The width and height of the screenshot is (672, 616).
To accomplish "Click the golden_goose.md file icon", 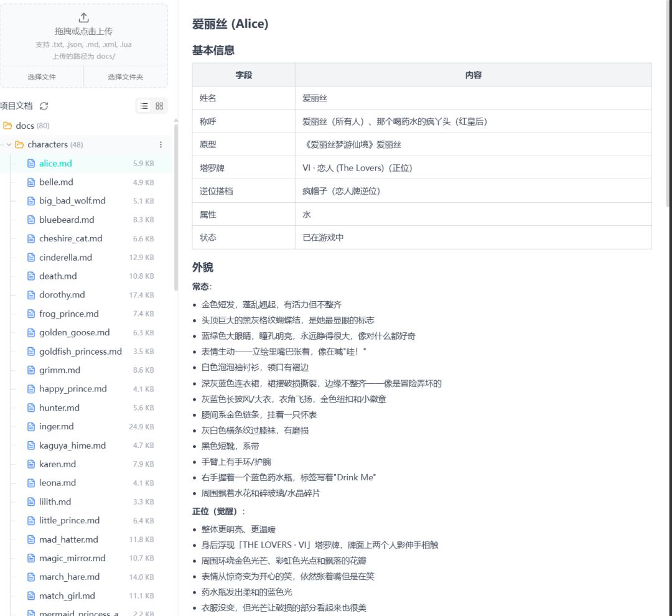I will coord(31,333).
